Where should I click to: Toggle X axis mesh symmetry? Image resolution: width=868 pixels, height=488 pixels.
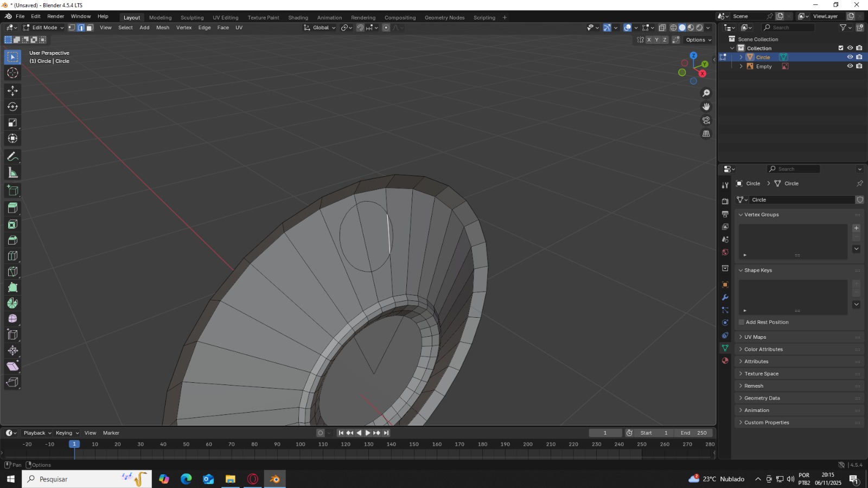click(649, 40)
